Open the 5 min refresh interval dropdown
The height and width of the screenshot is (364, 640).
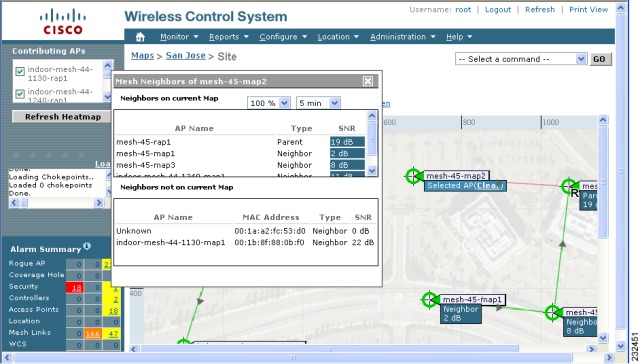318,103
